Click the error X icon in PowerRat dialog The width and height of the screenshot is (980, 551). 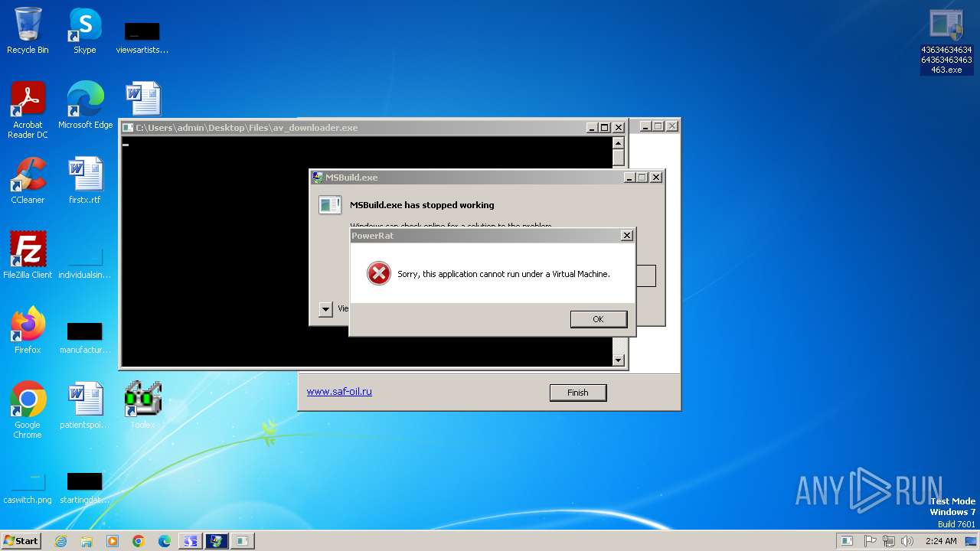point(379,273)
